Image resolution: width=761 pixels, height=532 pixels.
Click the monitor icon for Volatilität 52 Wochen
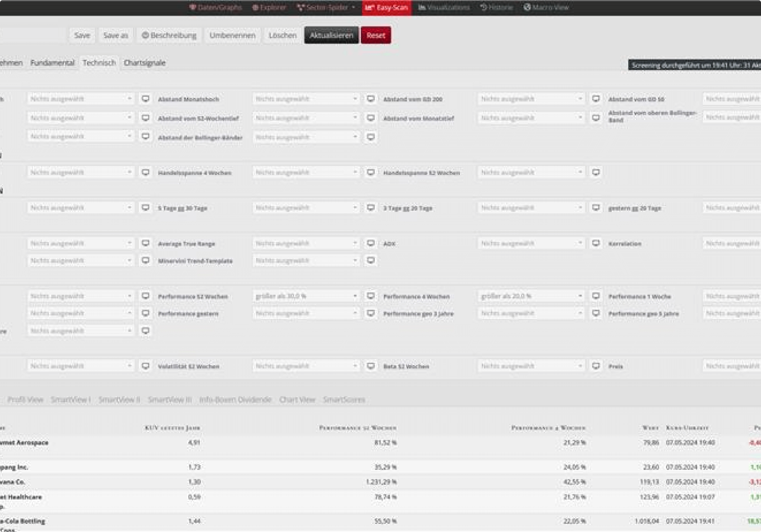(x=371, y=366)
